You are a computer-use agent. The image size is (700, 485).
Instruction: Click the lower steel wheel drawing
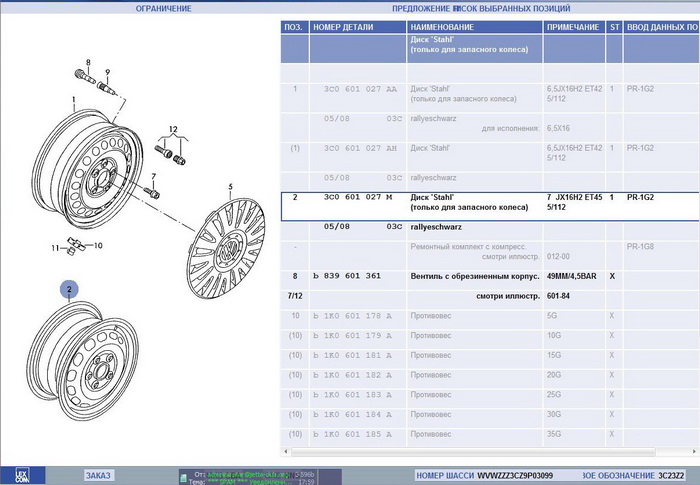[x=83, y=361]
